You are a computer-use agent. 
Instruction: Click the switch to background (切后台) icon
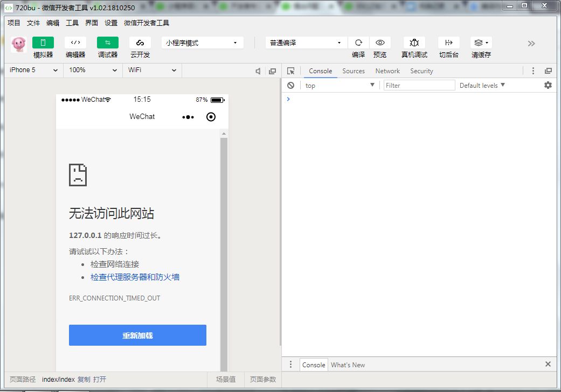449,43
